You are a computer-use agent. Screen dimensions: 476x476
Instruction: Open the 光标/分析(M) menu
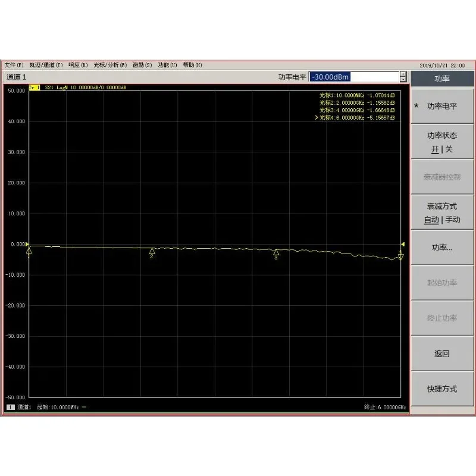pos(110,65)
